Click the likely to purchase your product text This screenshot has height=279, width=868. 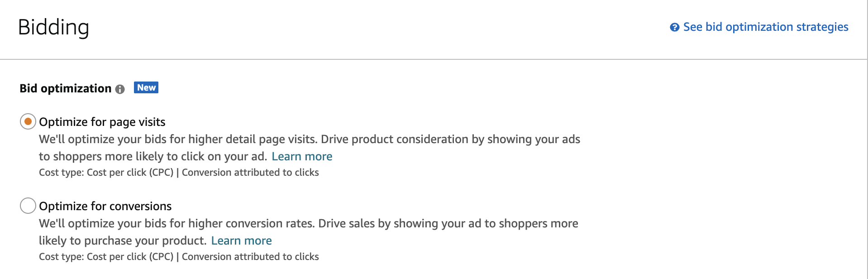(123, 241)
